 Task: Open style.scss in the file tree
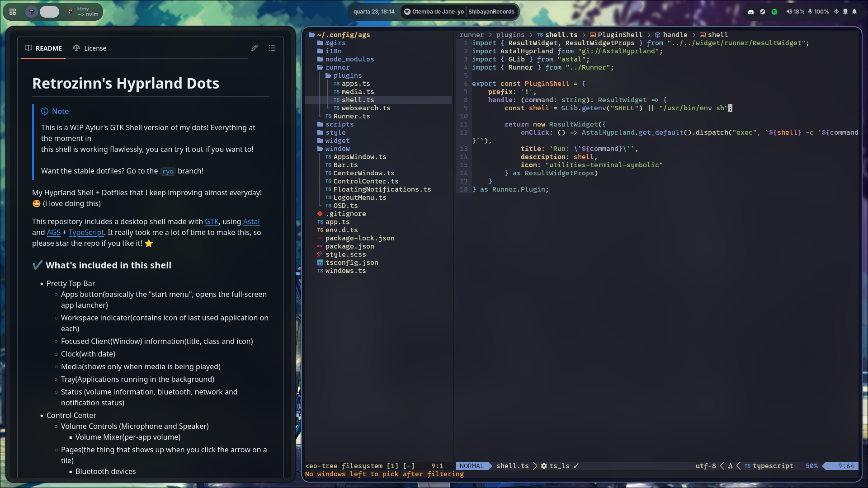341,254
